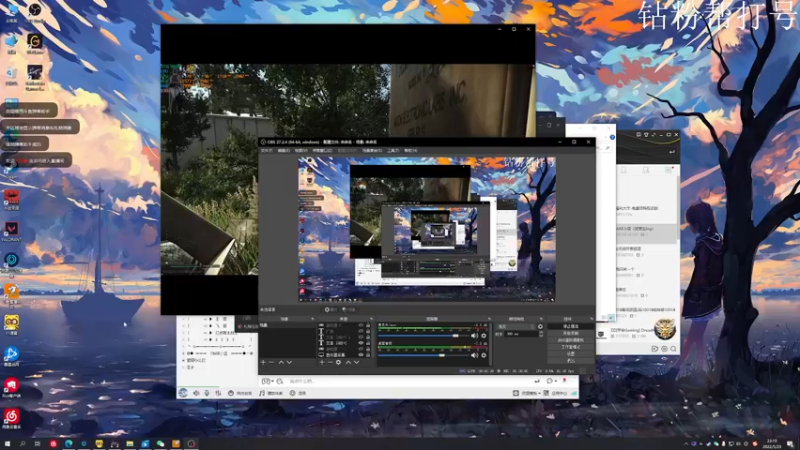800x450 pixels.
Task: Move scene up in Scenes dock
Action: point(281,362)
